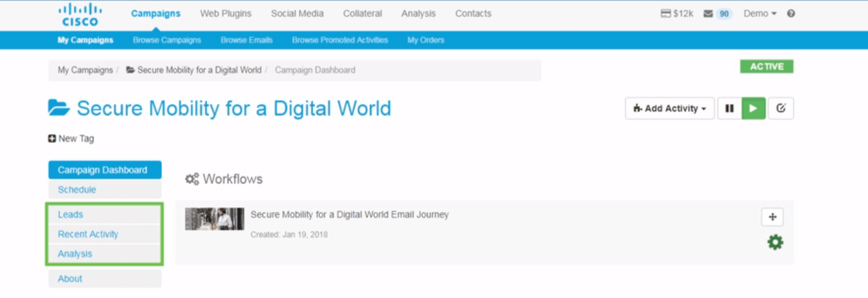Open the Collateral tab
The width and height of the screenshot is (868, 298).
tap(363, 13)
